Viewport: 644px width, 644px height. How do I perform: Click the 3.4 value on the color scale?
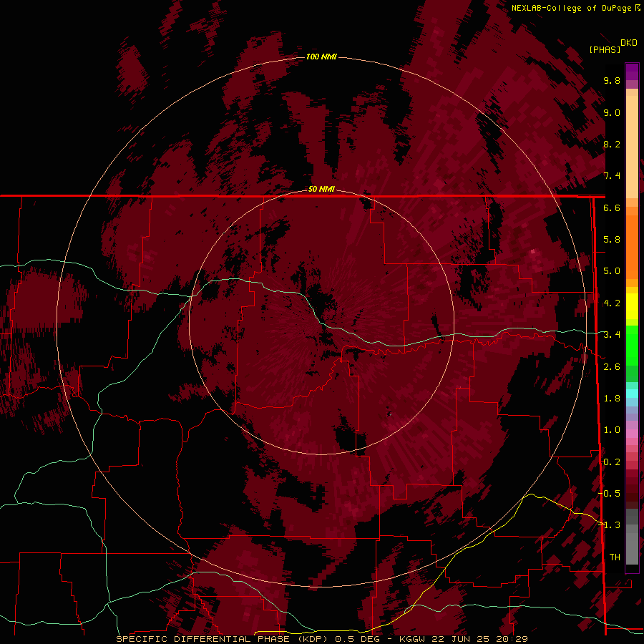pos(612,335)
